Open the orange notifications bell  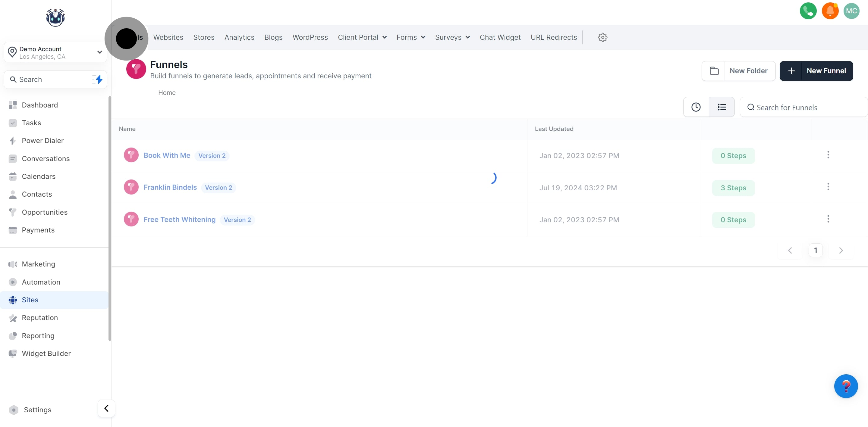(x=830, y=11)
